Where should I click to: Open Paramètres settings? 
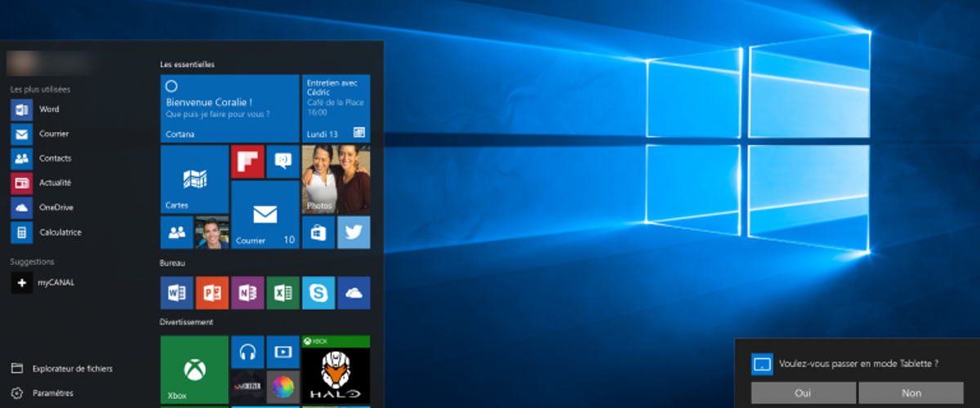pyautogui.click(x=42, y=393)
